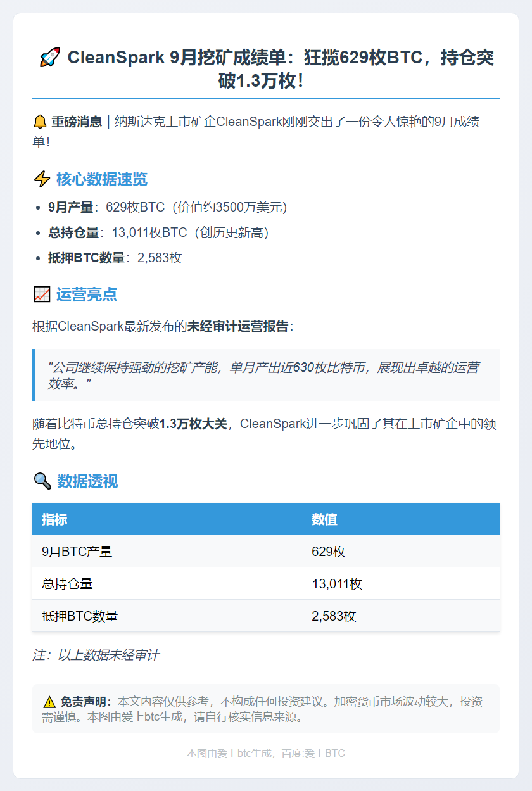Click the 13,011枚 value in the table

(x=337, y=584)
